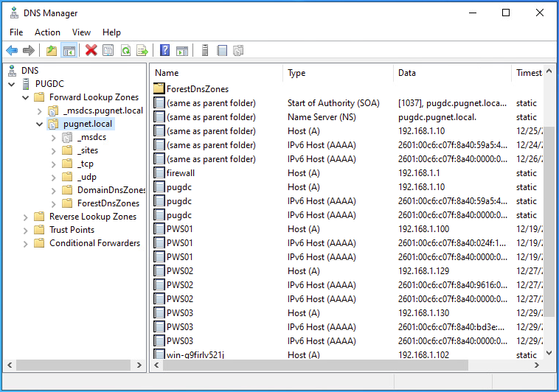Open the File menu

(x=16, y=32)
